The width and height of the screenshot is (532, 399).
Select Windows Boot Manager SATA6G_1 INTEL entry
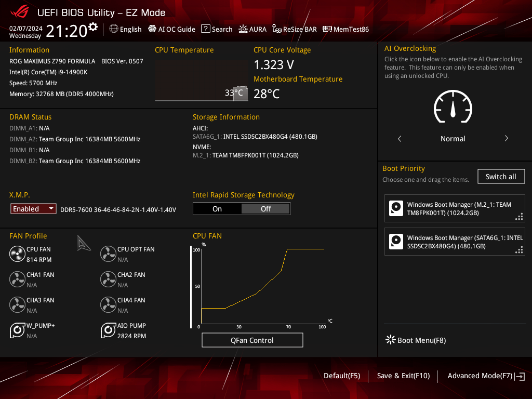click(455, 242)
